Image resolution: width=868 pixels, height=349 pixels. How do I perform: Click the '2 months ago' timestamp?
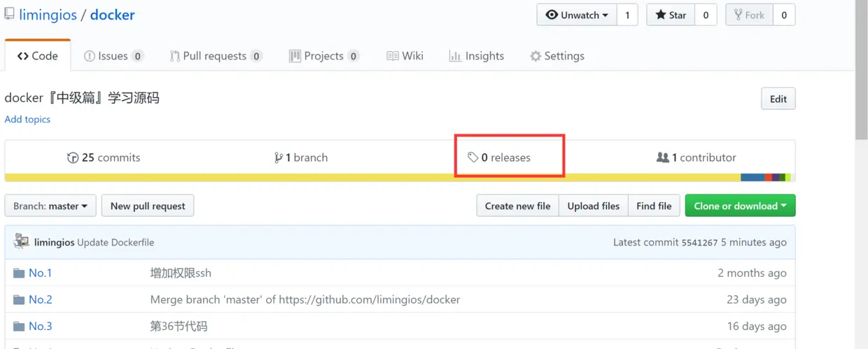(752, 273)
